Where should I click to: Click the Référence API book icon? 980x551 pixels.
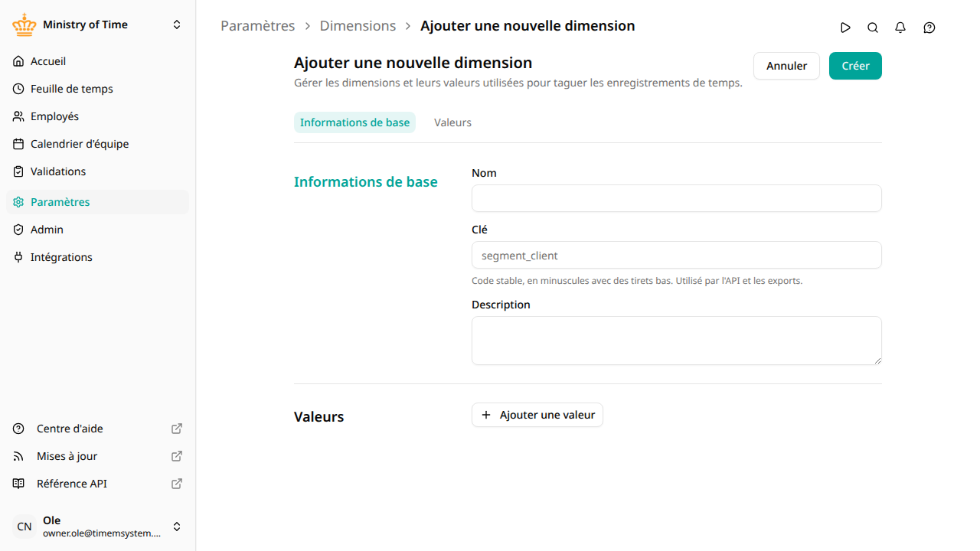pyautogui.click(x=18, y=484)
